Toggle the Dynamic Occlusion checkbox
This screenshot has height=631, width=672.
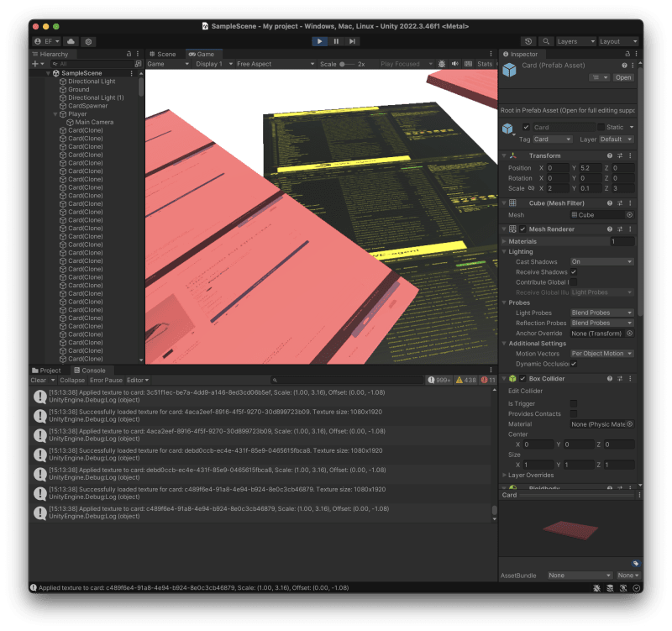click(574, 364)
